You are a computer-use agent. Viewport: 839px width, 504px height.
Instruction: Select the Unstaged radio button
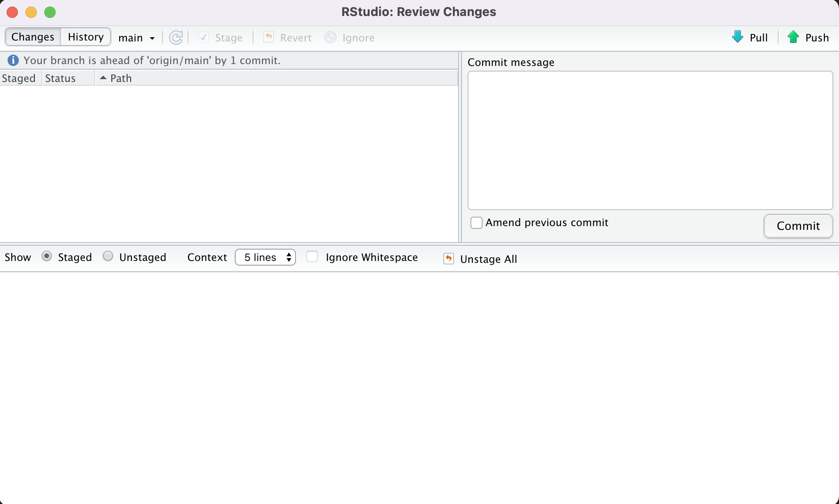[108, 256]
